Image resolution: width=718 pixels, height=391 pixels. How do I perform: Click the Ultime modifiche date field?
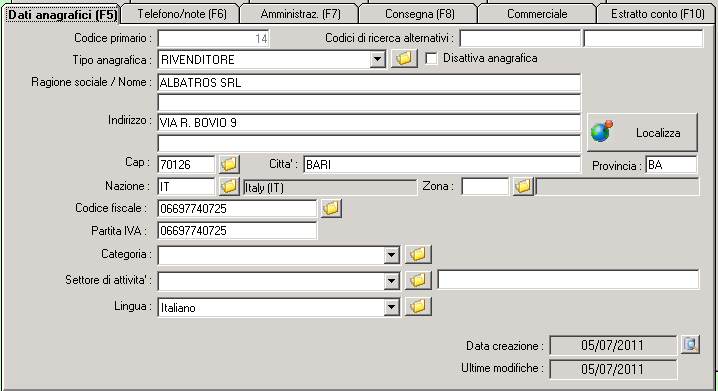click(x=613, y=369)
